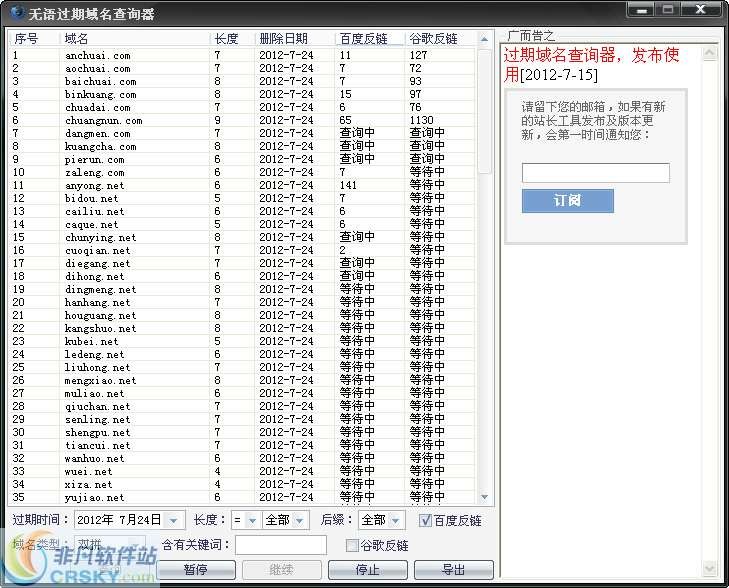Sort by the 百度反链 column header
The height and width of the screenshot is (588, 729).
click(370, 39)
